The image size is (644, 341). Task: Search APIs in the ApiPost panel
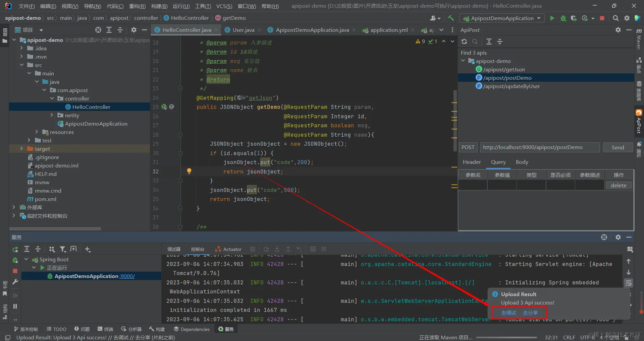475,42
